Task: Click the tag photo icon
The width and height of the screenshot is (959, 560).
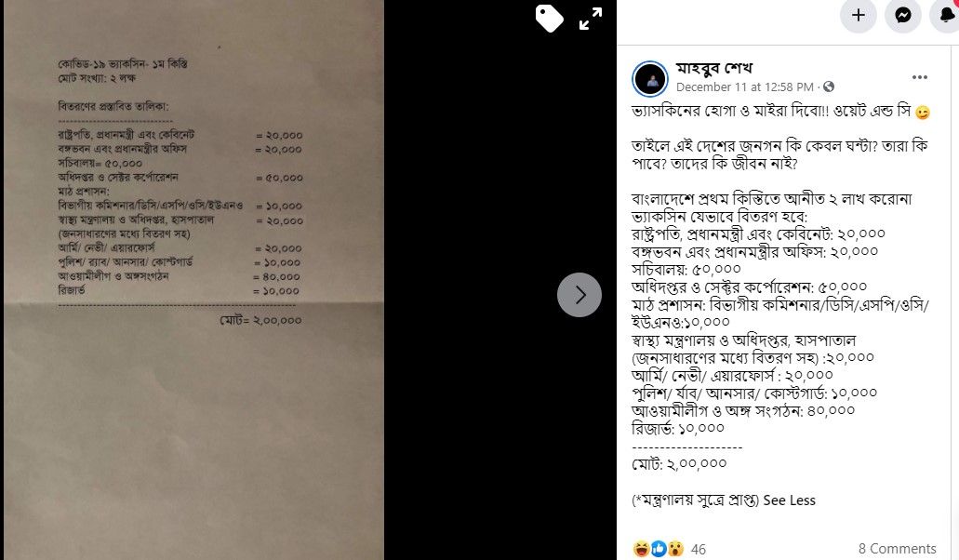Action: point(549,18)
